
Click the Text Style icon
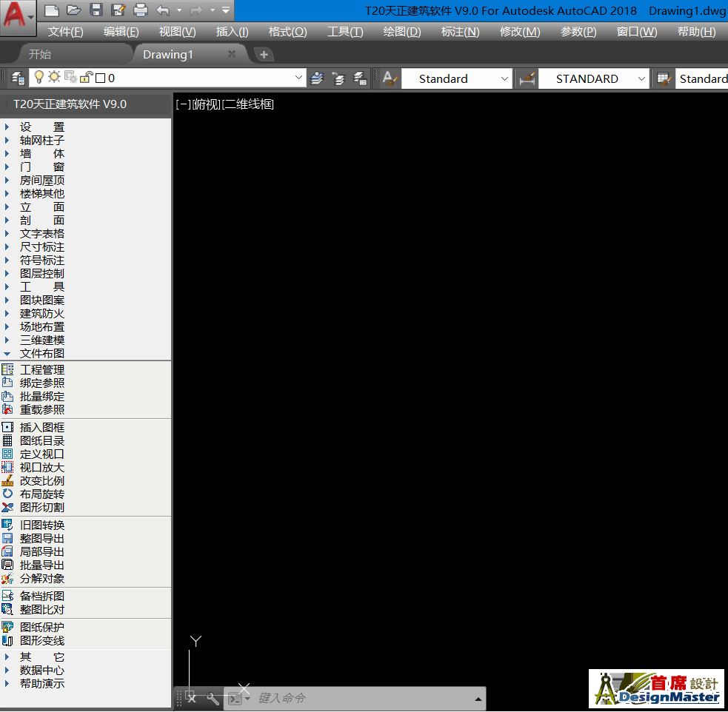[390, 78]
